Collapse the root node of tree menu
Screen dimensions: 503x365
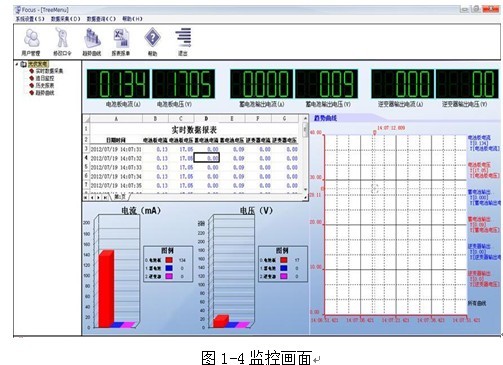point(17,64)
